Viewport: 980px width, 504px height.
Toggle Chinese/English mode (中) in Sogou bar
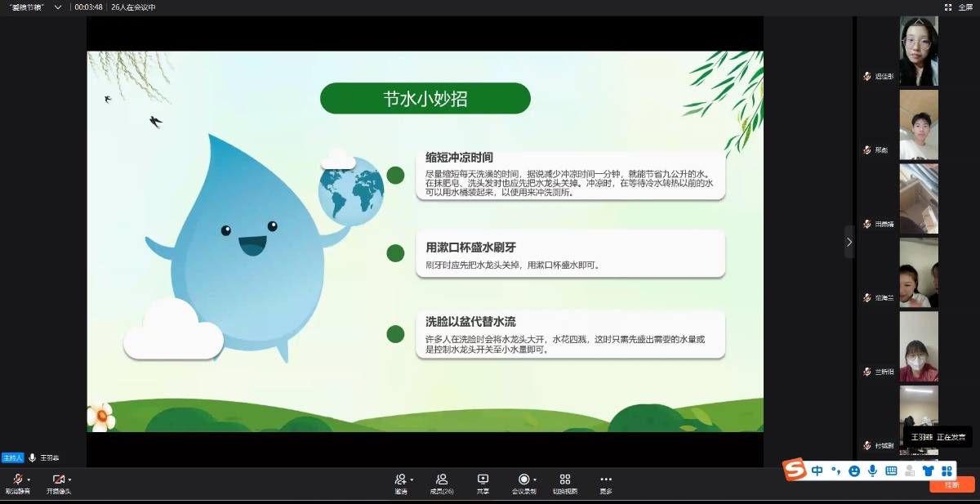pos(817,471)
